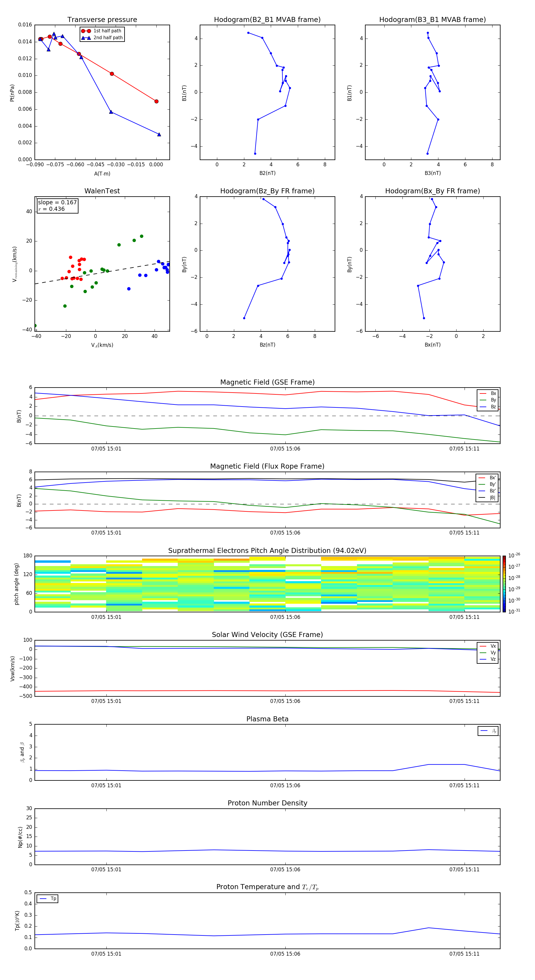Select the βp legend in Plasma Beta panel

coord(488,731)
